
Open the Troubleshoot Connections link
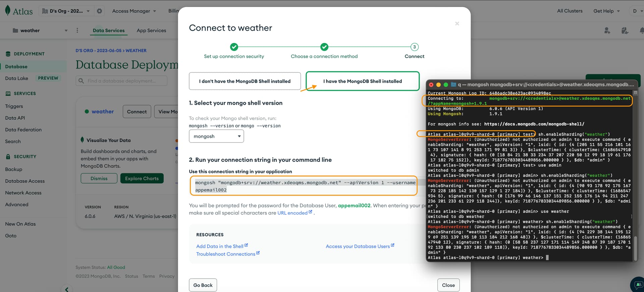click(226, 254)
